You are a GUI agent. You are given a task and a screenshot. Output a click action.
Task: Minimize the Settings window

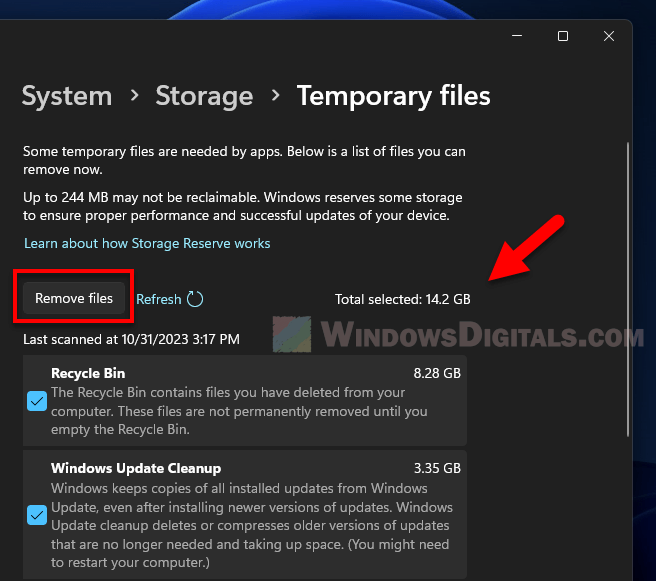[517, 36]
